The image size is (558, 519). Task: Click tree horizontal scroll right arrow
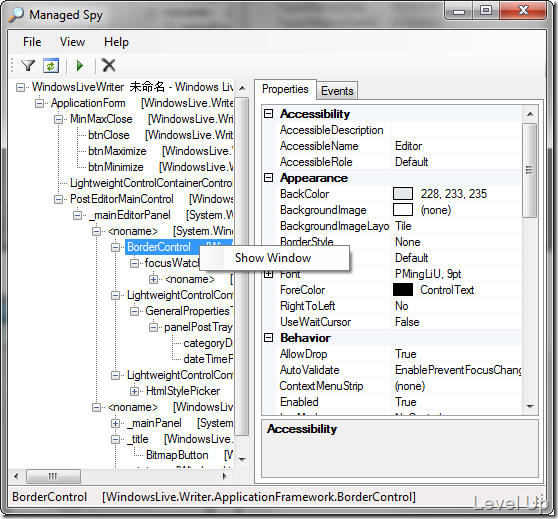[224, 476]
